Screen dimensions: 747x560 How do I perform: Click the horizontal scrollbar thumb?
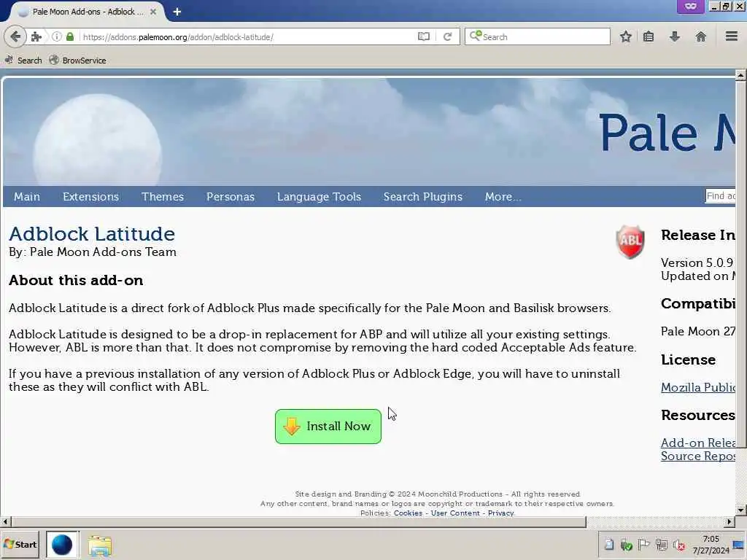coord(298,522)
